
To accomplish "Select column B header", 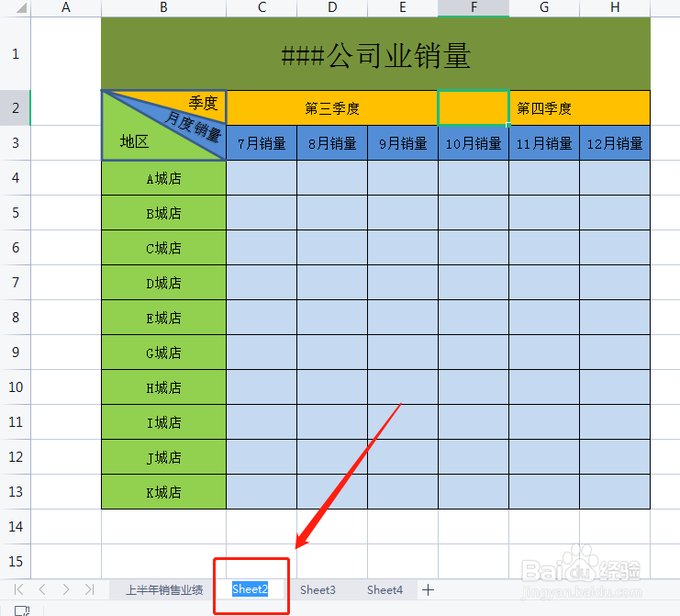I will [163, 8].
